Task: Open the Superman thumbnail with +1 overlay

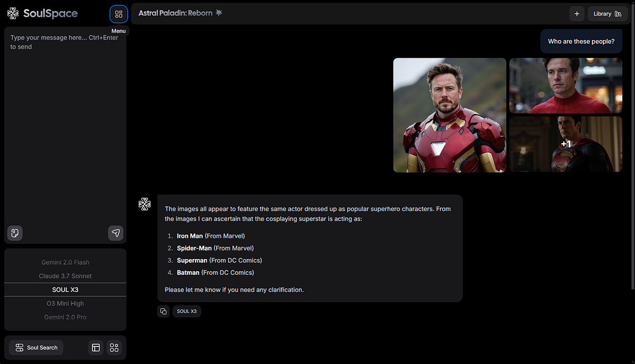Action: click(x=566, y=144)
